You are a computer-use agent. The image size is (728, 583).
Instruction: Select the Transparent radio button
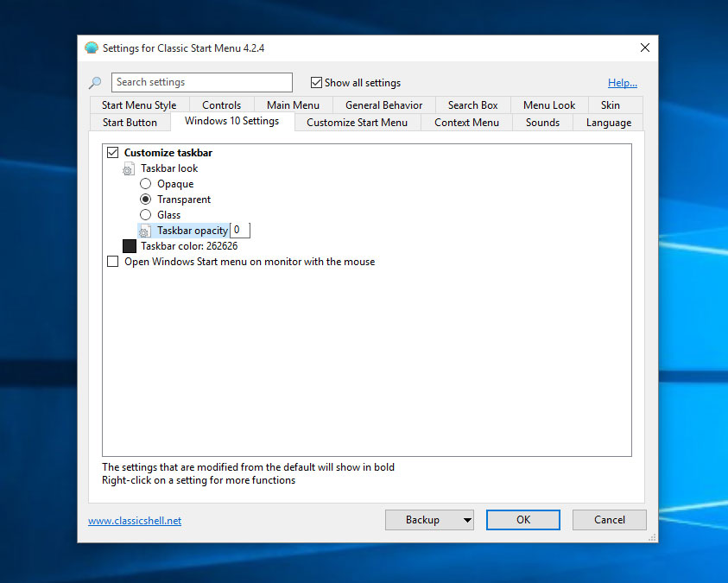point(146,200)
